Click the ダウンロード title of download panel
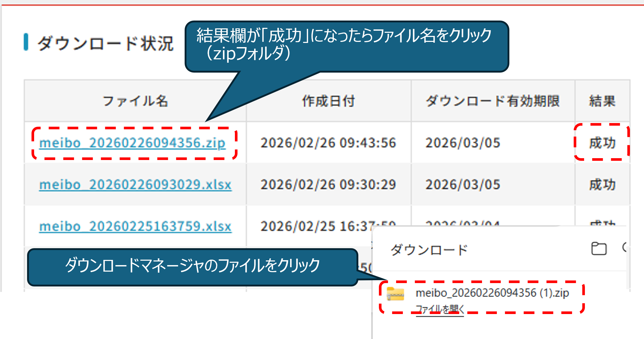644x339 pixels. (429, 250)
